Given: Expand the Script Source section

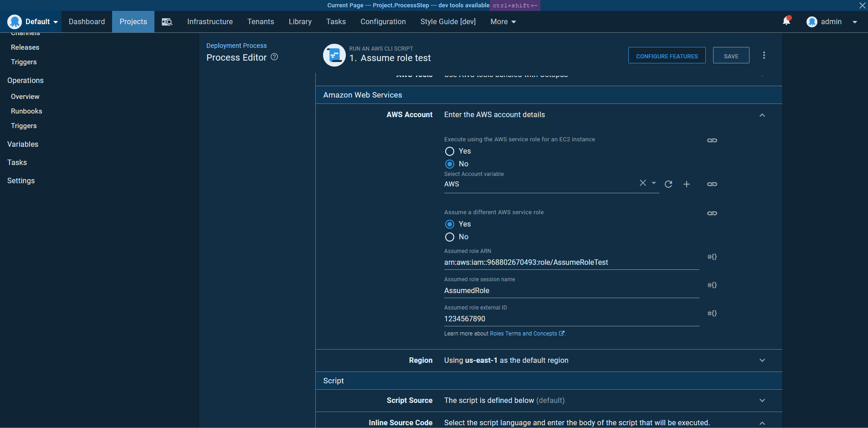Looking at the screenshot, I should 762,400.
